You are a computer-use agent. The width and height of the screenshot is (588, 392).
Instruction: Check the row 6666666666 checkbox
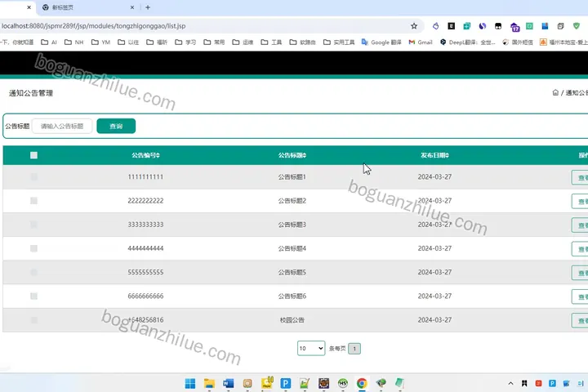33,296
